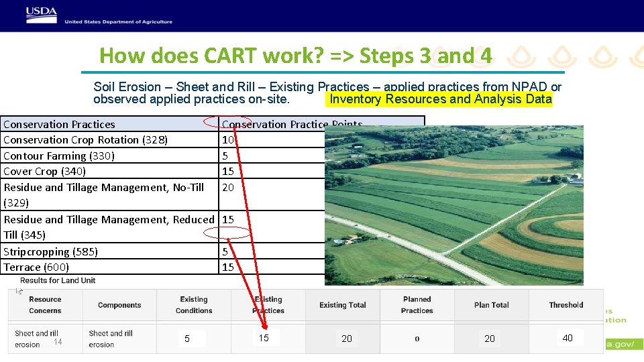Click the points value 5 for Stripcropping

(x=225, y=251)
